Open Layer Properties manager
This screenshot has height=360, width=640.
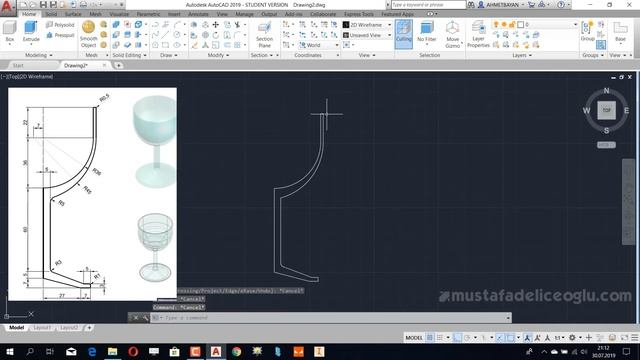click(478, 34)
